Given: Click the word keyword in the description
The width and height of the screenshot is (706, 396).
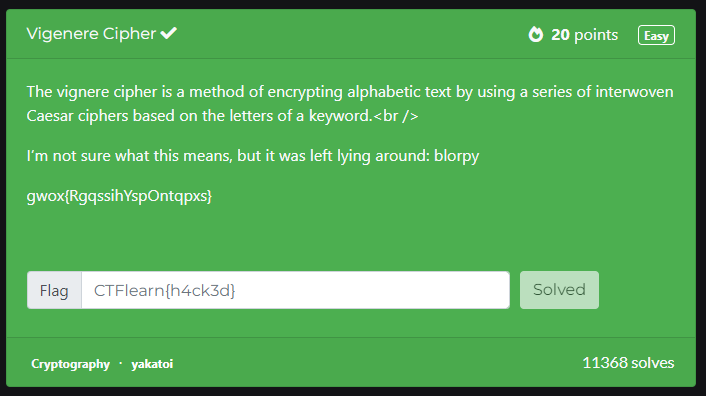Looking at the screenshot, I should click(340, 116).
